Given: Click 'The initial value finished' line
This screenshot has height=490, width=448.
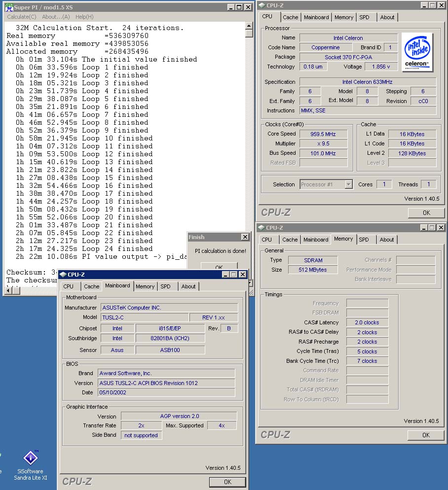Looking at the screenshot, I should pos(107,59).
